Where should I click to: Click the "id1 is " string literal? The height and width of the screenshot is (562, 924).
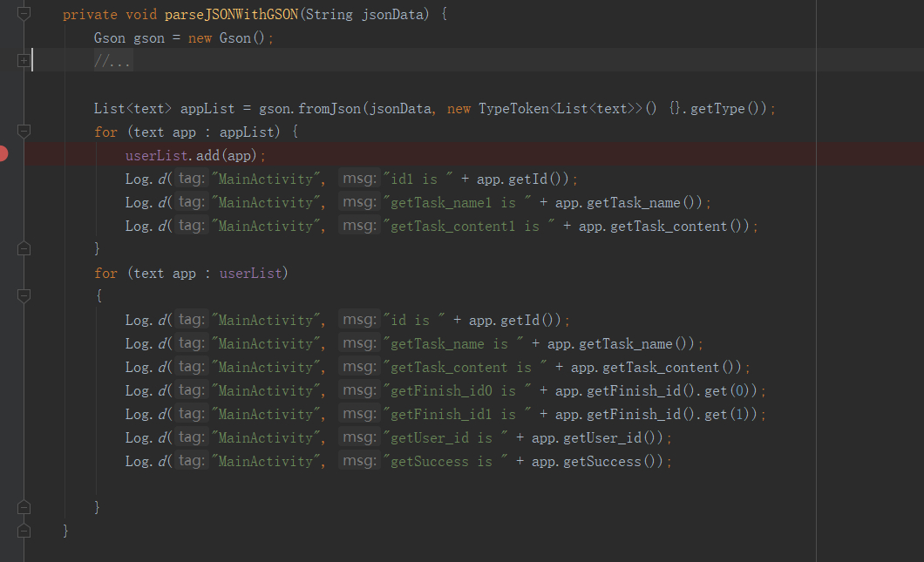pos(418,179)
